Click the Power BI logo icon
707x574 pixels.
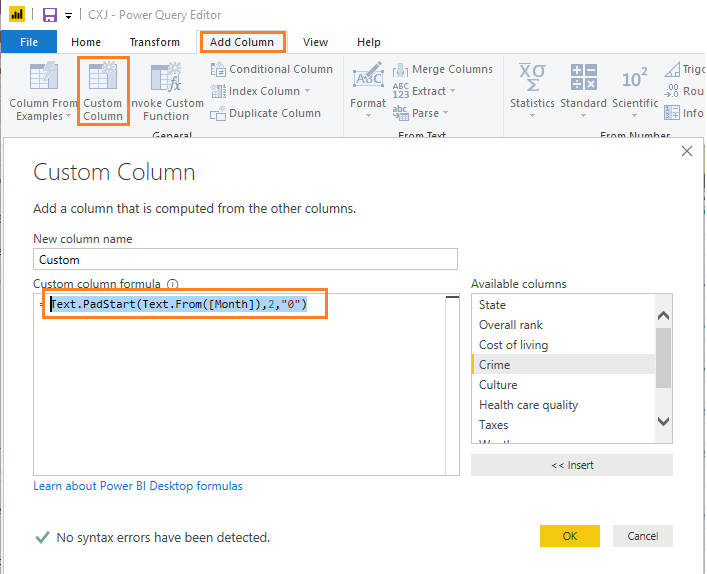pos(17,14)
